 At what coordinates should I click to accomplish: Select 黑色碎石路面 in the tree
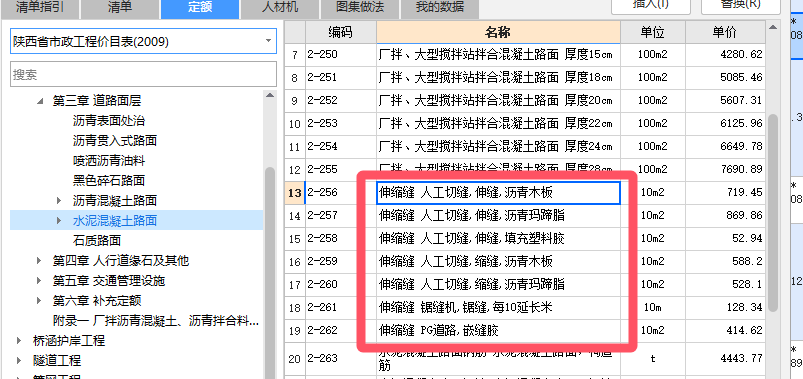point(109,181)
